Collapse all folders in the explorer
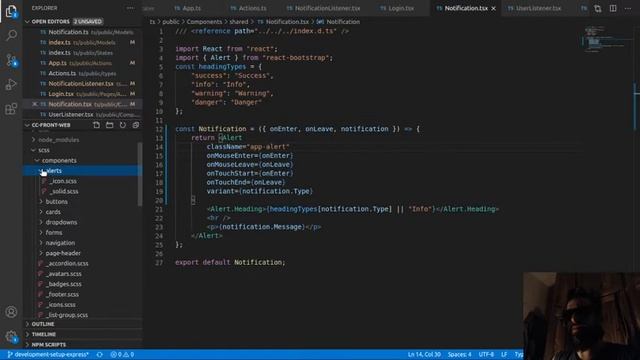This screenshot has width=640, height=360. tap(136, 125)
